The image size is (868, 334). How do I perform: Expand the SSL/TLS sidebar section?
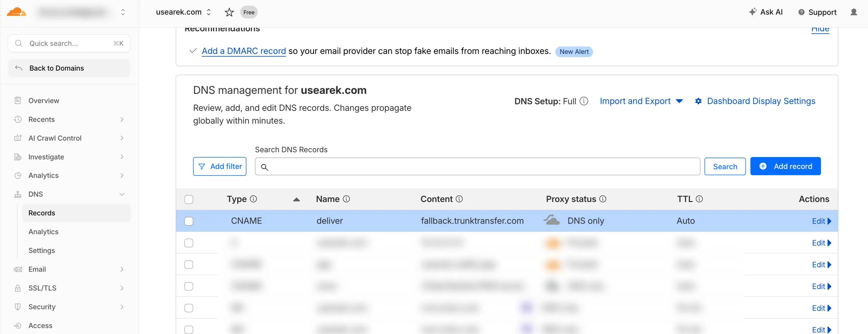(x=69, y=288)
